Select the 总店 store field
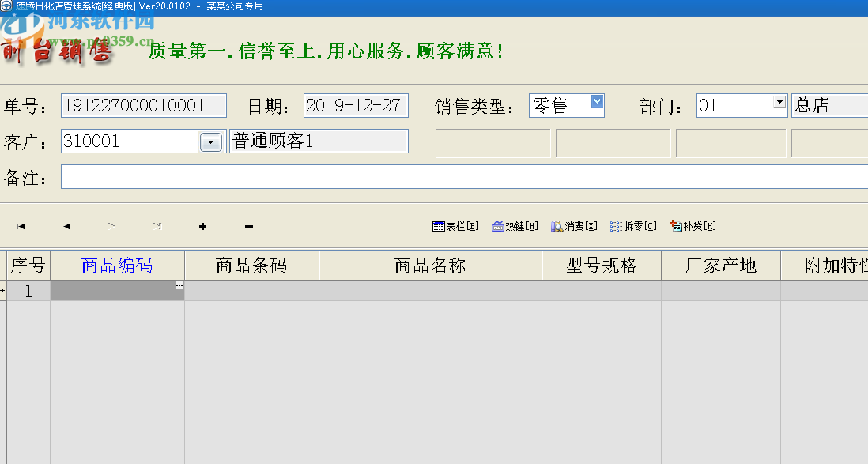868x464 pixels. (828, 104)
